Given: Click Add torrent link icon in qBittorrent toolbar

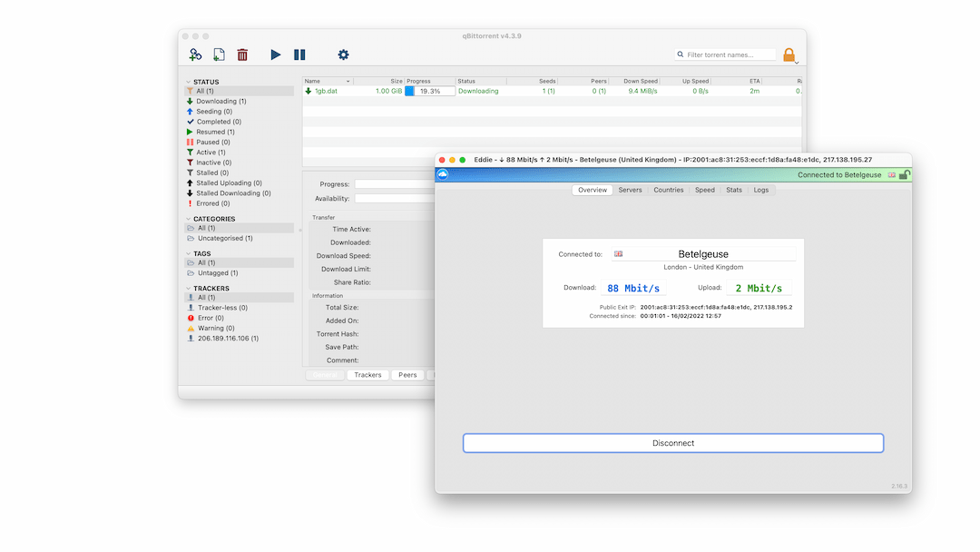Looking at the screenshot, I should [196, 55].
